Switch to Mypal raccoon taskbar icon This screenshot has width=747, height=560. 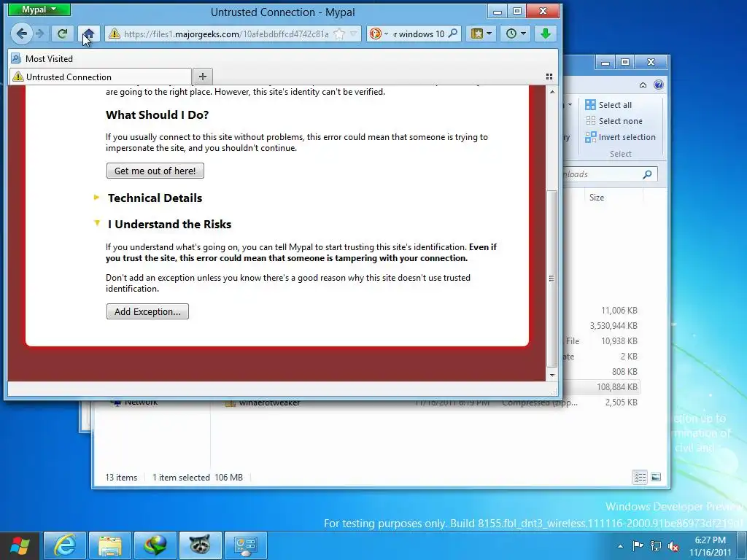coord(200,545)
